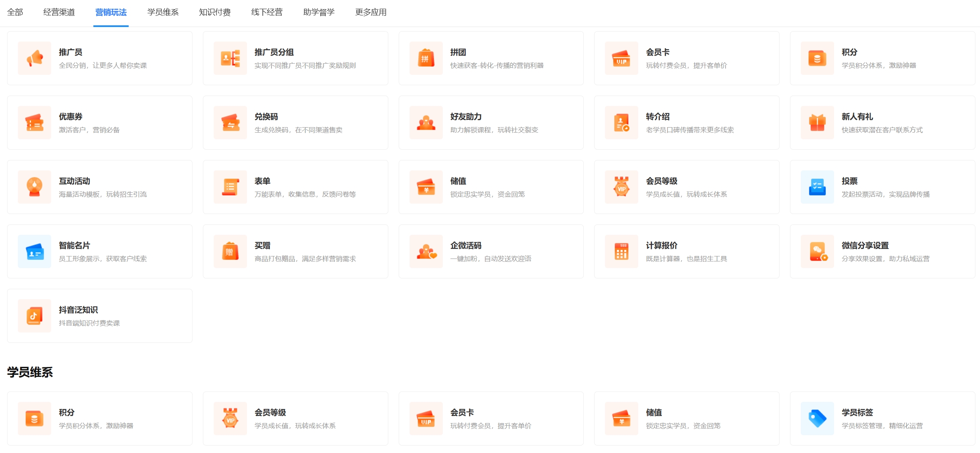980x453 pixels.
Task: Click the 投票 blue ballot icon
Action: [817, 187]
